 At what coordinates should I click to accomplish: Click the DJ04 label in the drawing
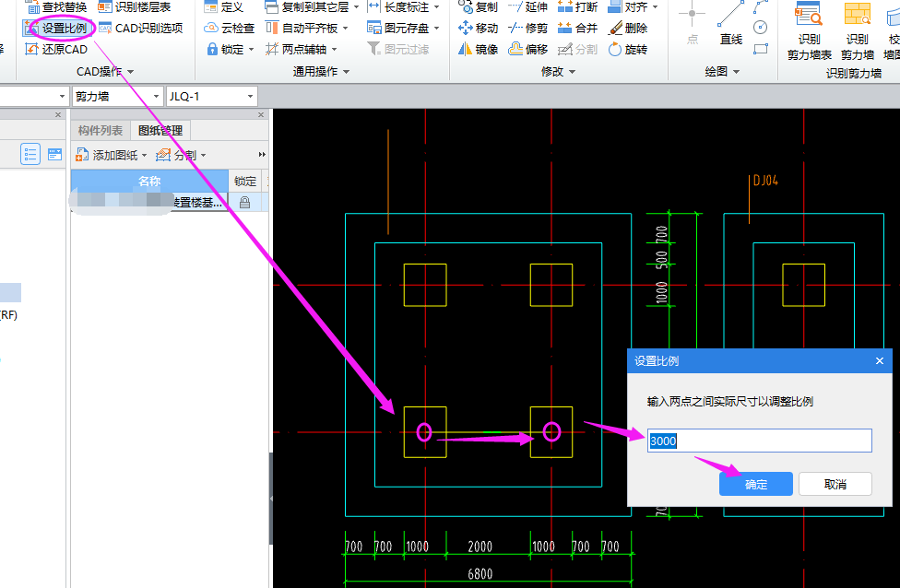pos(765,181)
